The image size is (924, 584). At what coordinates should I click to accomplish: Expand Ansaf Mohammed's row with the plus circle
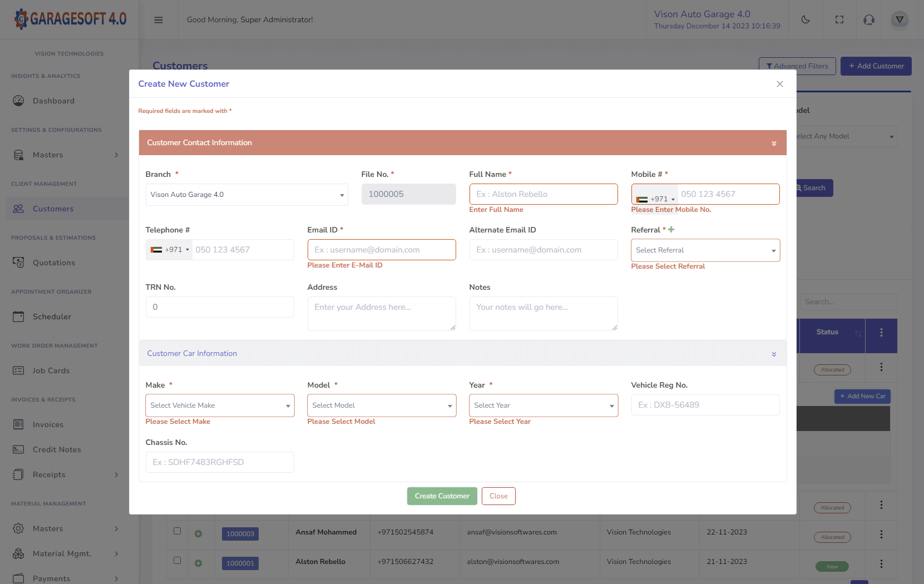pos(199,533)
